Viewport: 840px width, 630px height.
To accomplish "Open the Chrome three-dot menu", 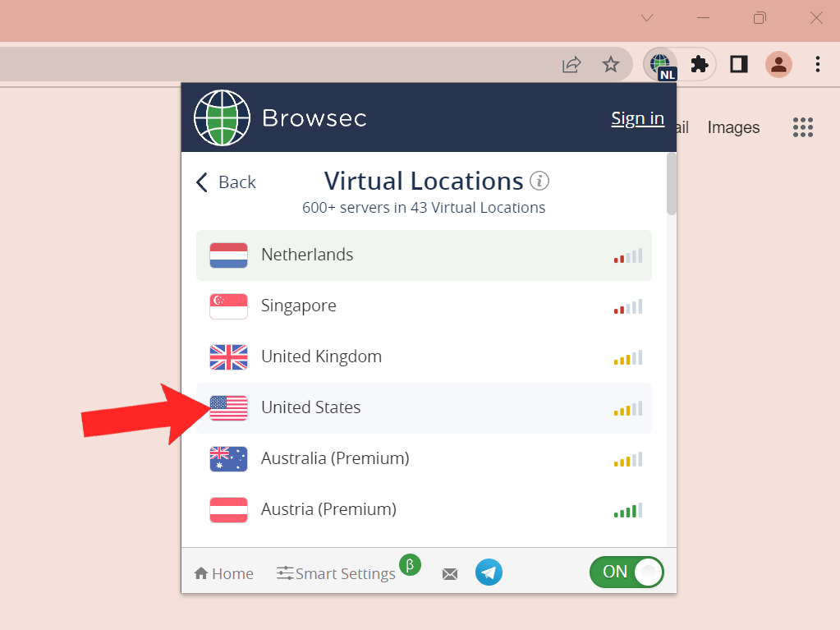I will coord(817,64).
